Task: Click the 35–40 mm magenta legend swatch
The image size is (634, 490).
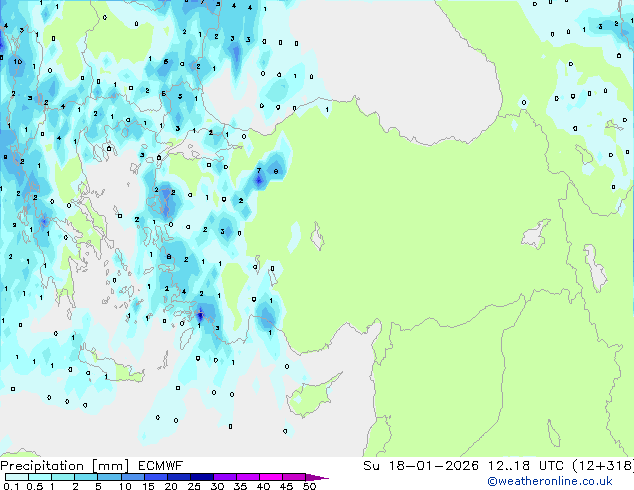Action: click(247, 477)
